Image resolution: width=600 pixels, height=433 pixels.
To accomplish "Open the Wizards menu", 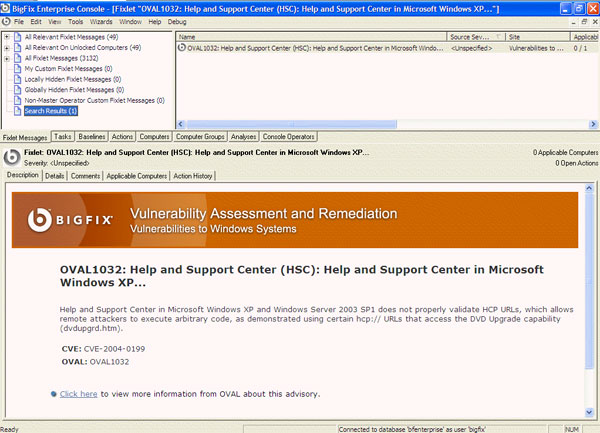I will 100,20.
